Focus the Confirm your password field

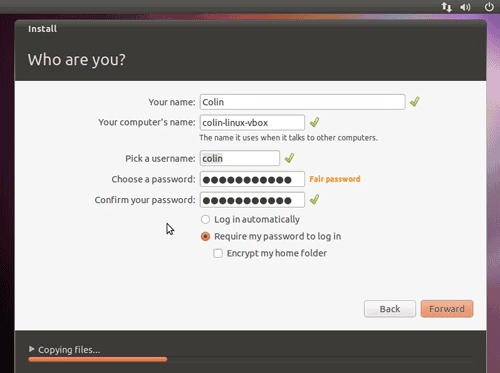pos(252,200)
